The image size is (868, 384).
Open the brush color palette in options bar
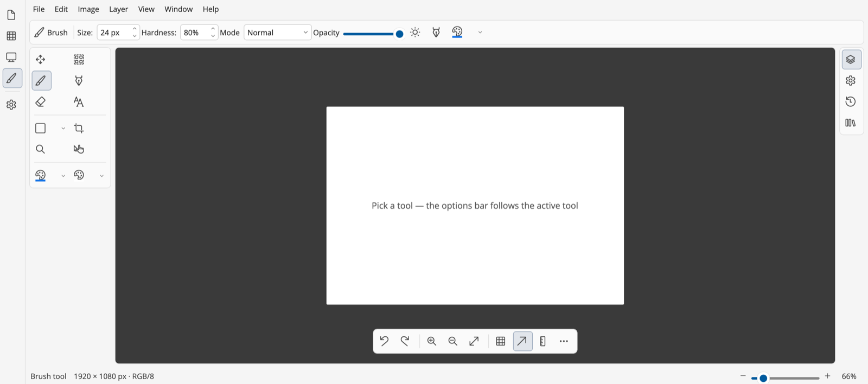pos(457,33)
